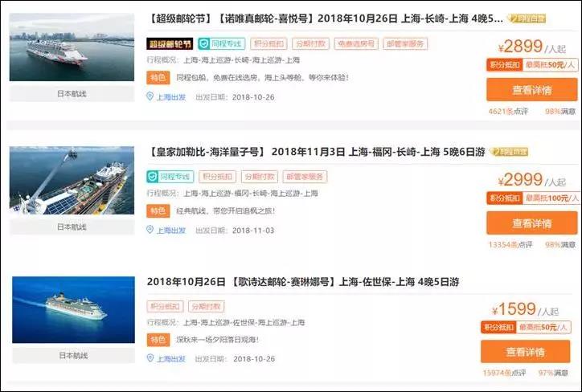Viewport: 582px width, 392px height.
Task: Click the 超级邮轮节 badge
Action: [x=170, y=43]
